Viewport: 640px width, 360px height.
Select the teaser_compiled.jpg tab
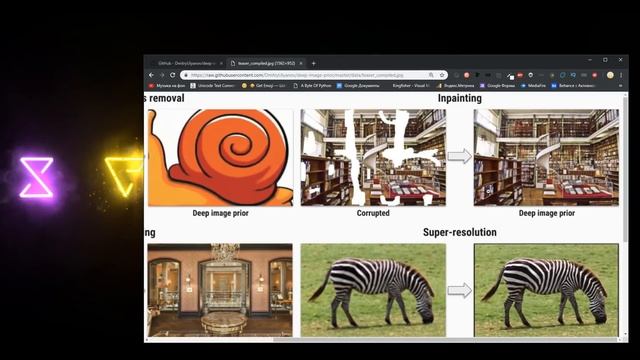pyautogui.click(x=266, y=63)
